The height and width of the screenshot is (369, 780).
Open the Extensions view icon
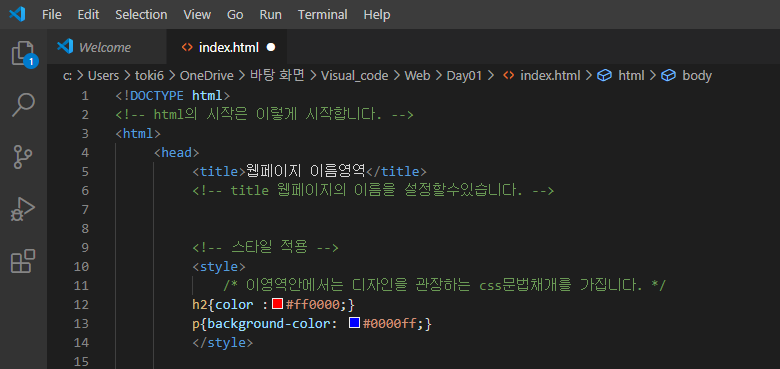(23, 261)
